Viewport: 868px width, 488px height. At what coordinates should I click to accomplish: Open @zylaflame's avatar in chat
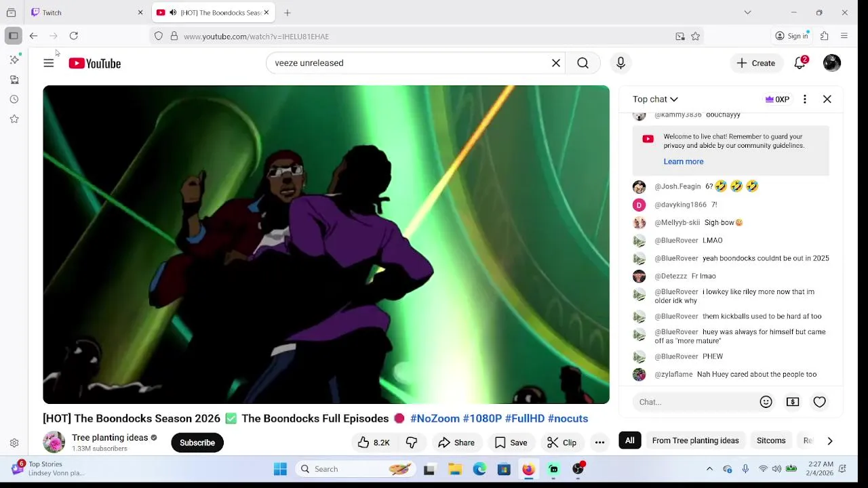click(639, 374)
